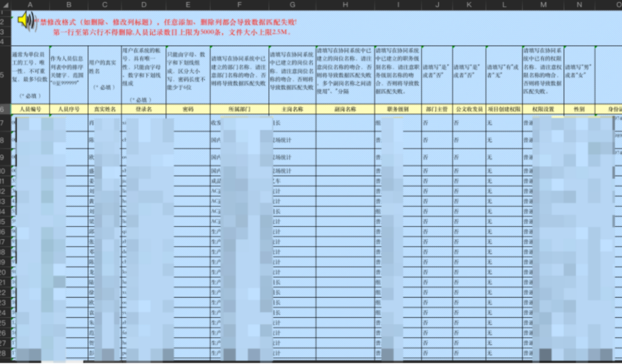Click column F description about 部门名称
The height and width of the screenshot is (364, 622).
[x=239, y=75]
